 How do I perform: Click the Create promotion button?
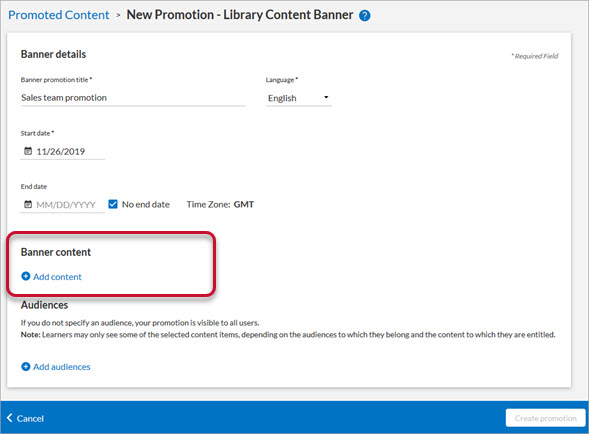pos(545,418)
